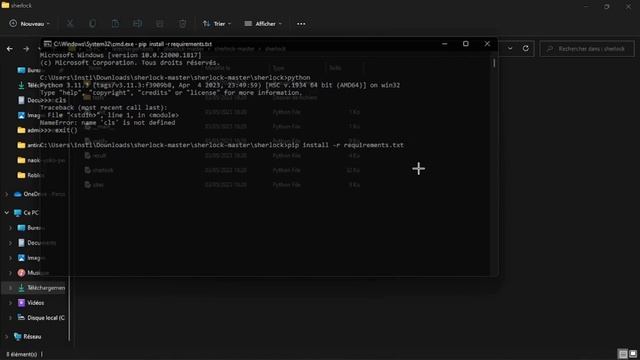
Task: Click the Copy icon in Explorer toolbar
Action: click(93, 24)
